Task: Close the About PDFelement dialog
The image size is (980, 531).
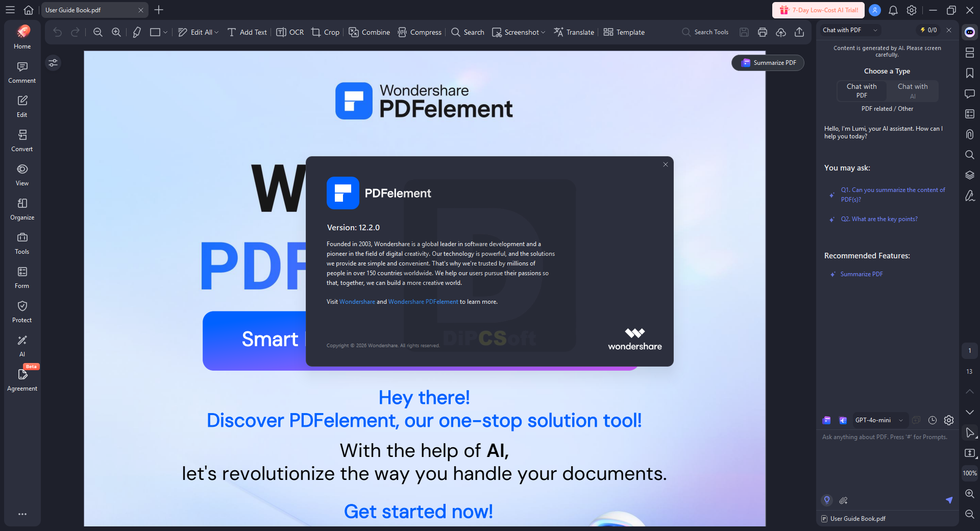Action: point(666,164)
